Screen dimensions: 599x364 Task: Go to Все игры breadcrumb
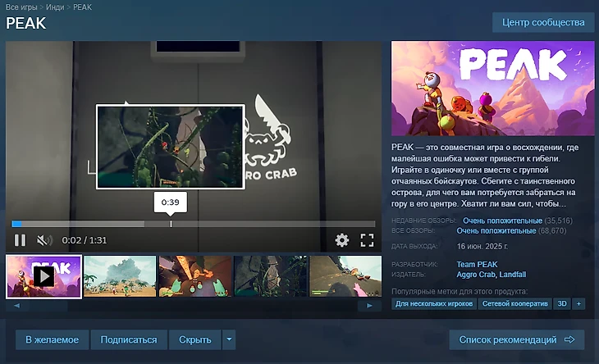point(21,7)
